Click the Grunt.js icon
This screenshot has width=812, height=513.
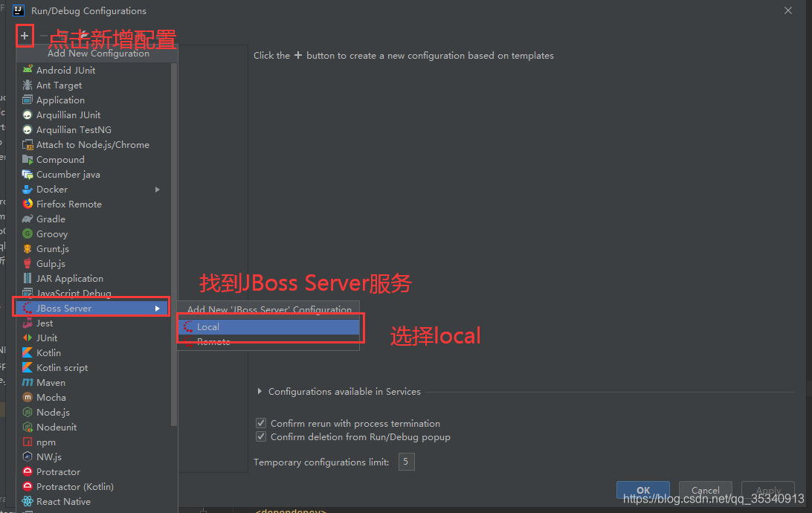(28, 248)
